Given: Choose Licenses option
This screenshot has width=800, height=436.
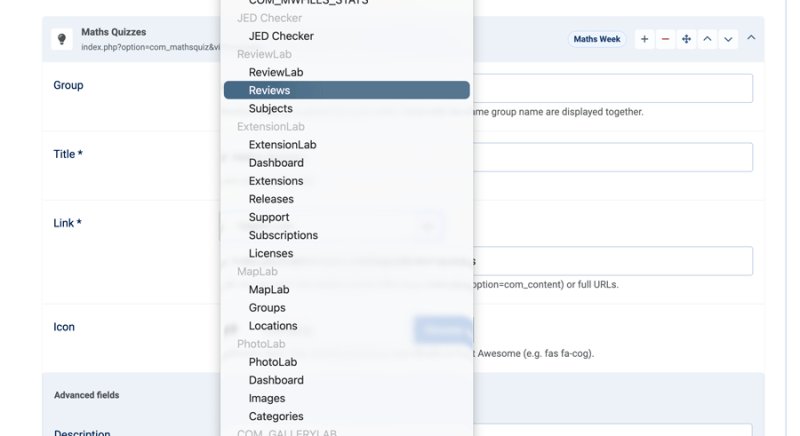Looking at the screenshot, I should pos(346,253).
